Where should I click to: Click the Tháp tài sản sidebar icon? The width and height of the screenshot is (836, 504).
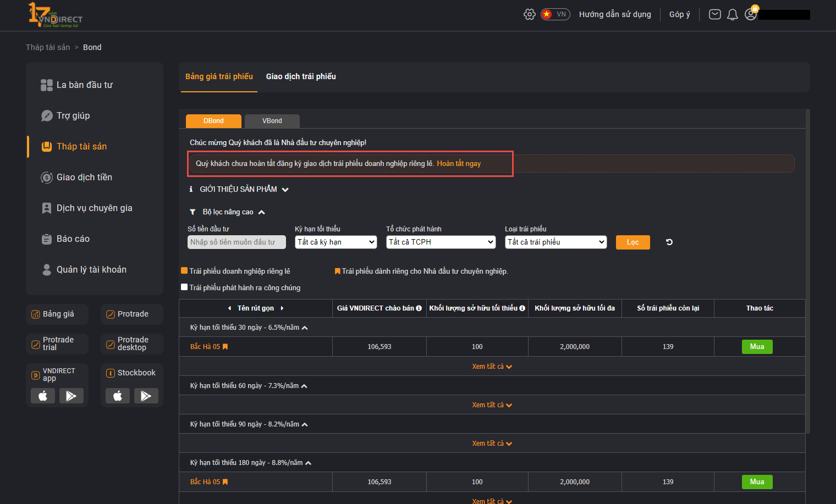coord(47,147)
